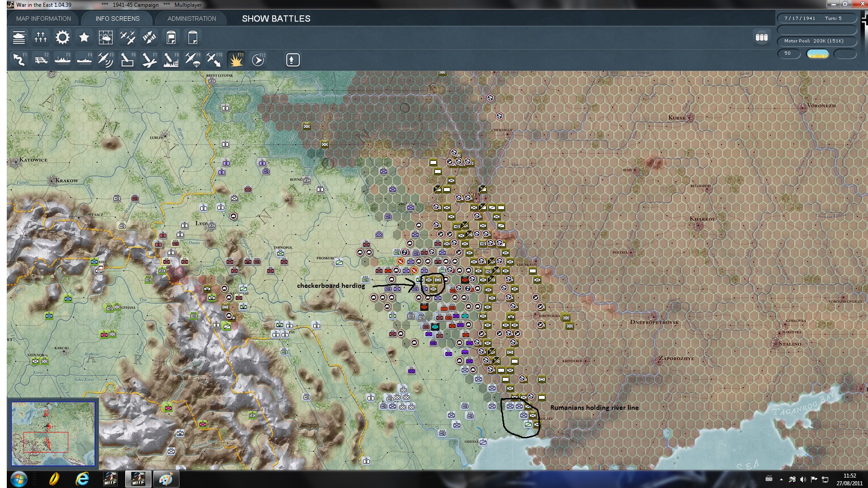Click the Kursk city label on map
Image resolution: width=868 pixels, height=488 pixels.
pyautogui.click(x=677, y=117)
